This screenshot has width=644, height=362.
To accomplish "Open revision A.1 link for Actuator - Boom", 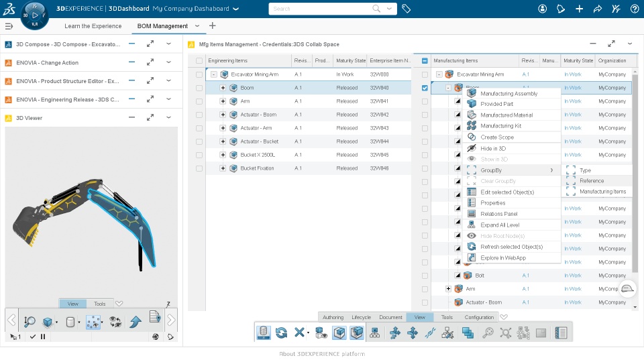I will [x=526, y=302].
